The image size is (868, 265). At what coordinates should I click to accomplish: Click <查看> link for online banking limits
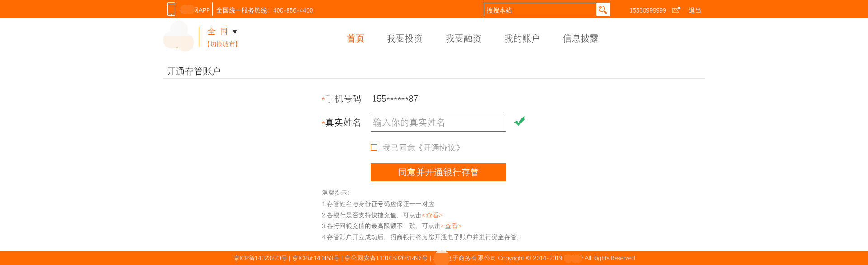451,226
